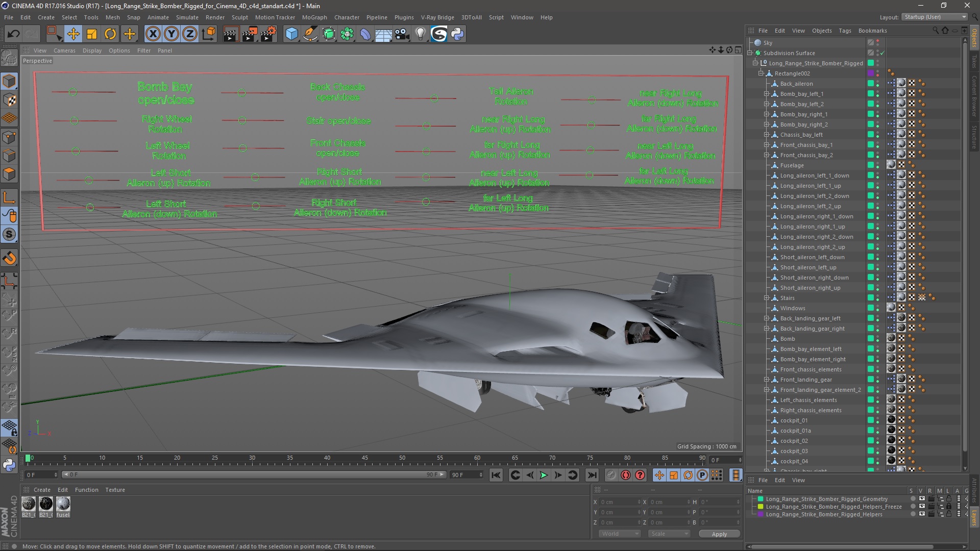Click Render View clapperboard icon
Screen dimensions: 980x551
231,34
